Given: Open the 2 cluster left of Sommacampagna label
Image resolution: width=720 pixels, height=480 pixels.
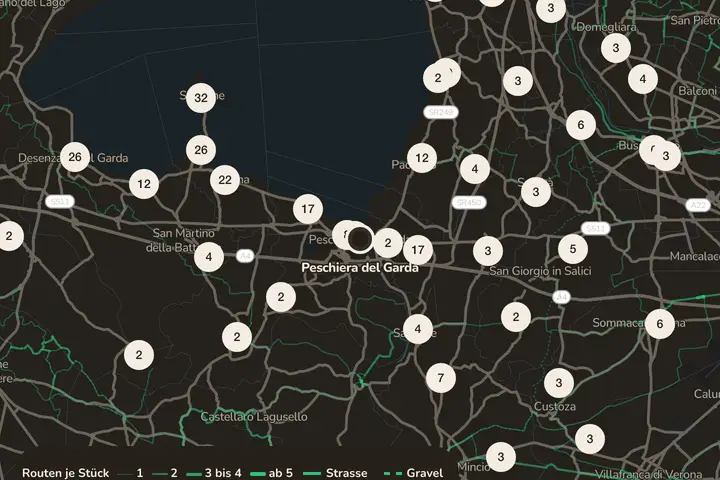Looking at the screenshot, I should pyautogui.click(x=516, y=317).
